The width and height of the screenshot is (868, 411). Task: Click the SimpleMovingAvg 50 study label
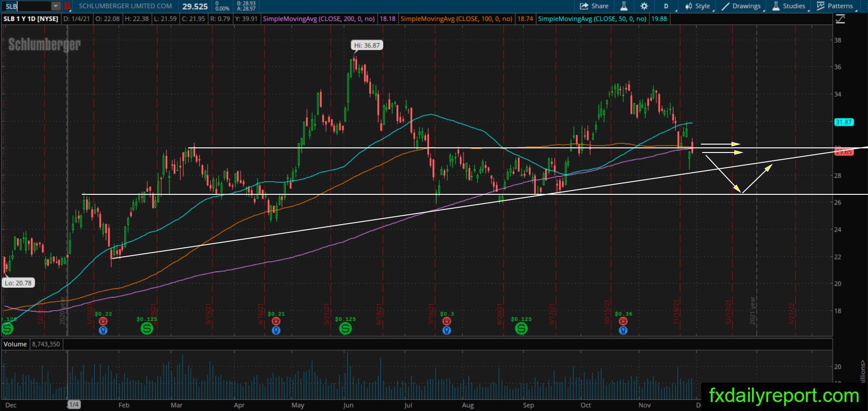tap(592, 19)
